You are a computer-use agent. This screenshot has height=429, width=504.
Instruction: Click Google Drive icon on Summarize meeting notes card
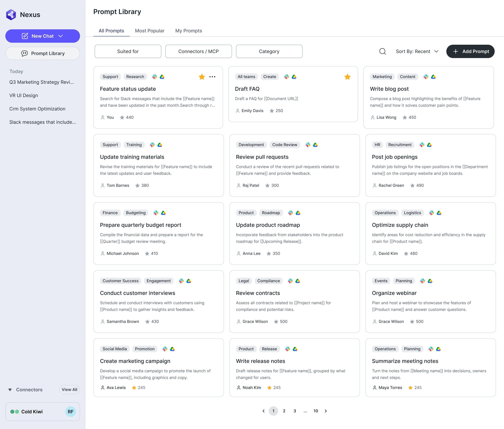438,349
